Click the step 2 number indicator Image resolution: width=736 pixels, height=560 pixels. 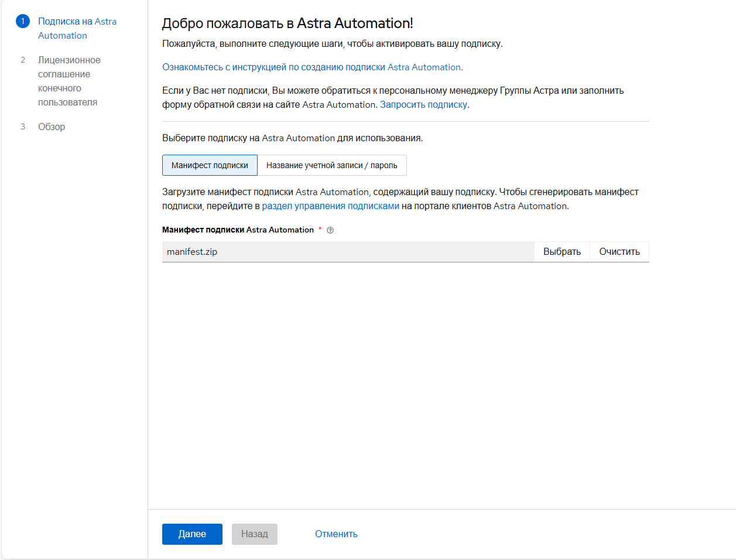point(23,60)
